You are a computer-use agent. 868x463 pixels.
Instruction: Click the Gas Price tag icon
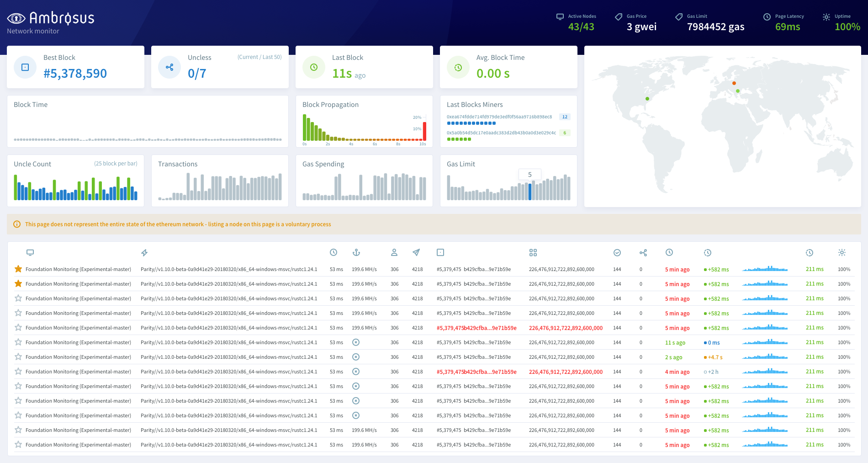coord(619,16)
